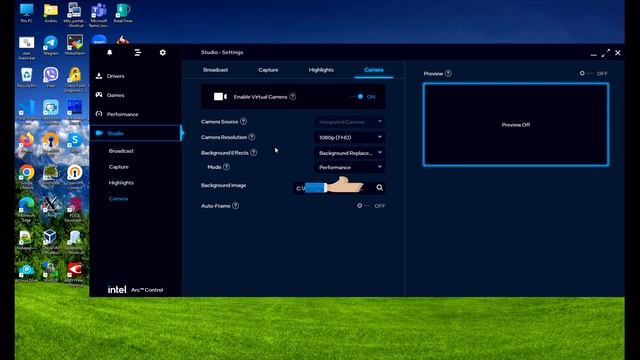Open the Camera Resolution dropdown

[x=350, y=138]
